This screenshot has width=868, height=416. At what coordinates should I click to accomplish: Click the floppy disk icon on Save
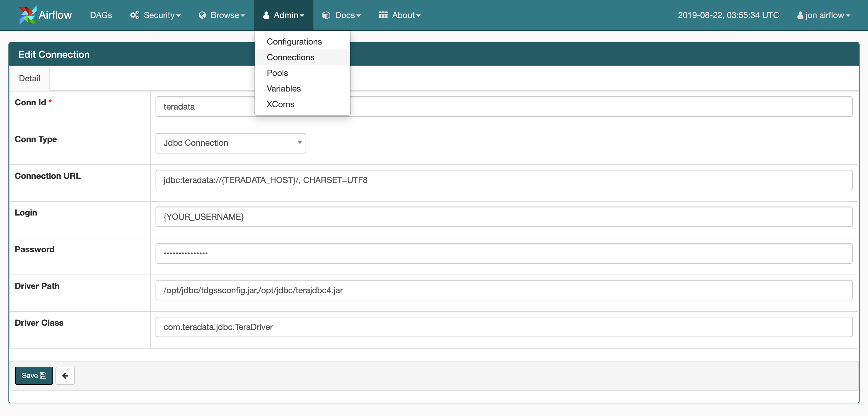43,375
